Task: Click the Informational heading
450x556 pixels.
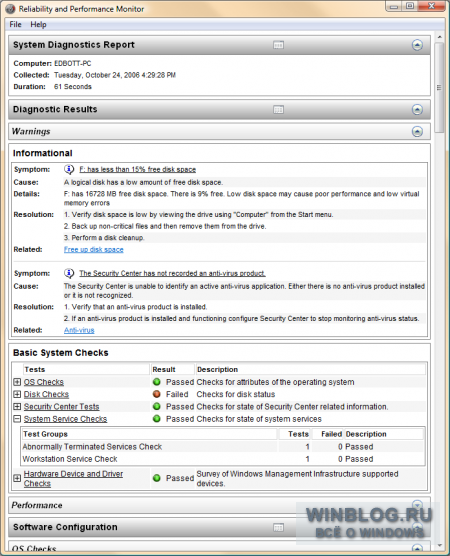Action: (43, 153)
